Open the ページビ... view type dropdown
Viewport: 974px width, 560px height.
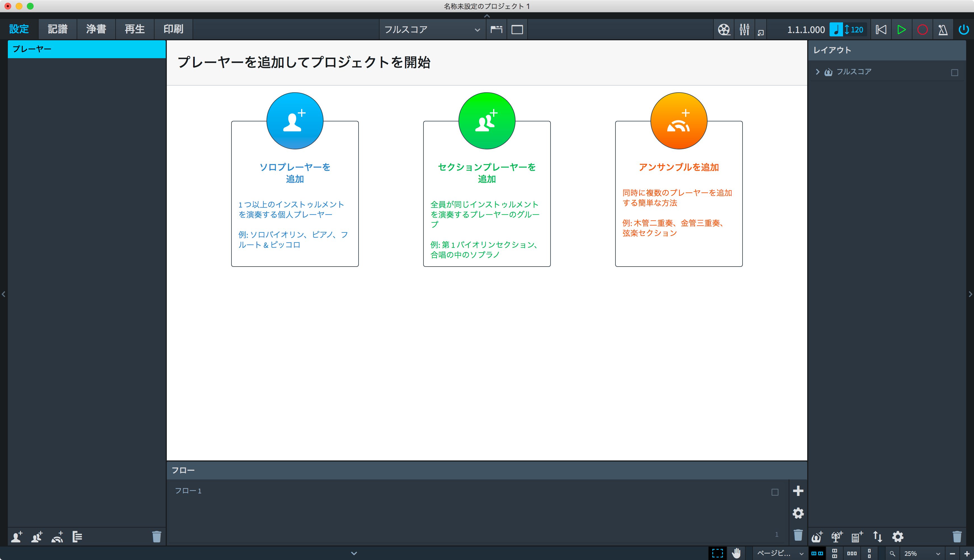click(780, 554)
